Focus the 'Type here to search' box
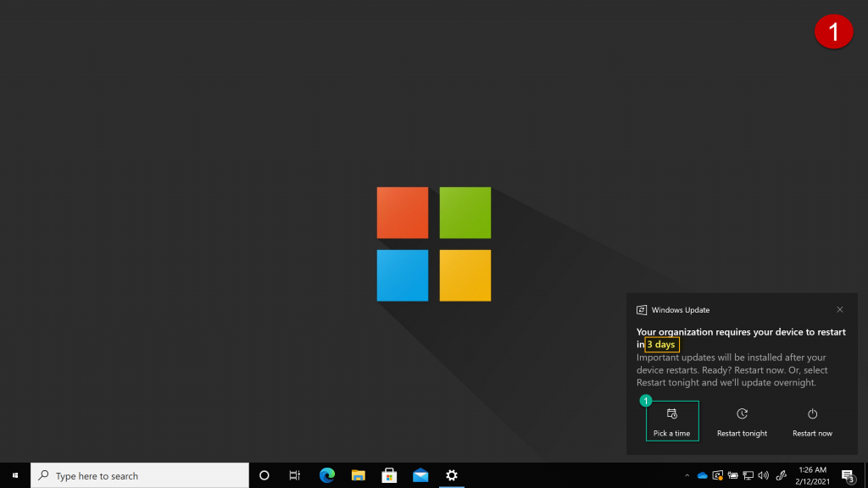The height and width of the screenshot is (488, 868). [140, 475]
